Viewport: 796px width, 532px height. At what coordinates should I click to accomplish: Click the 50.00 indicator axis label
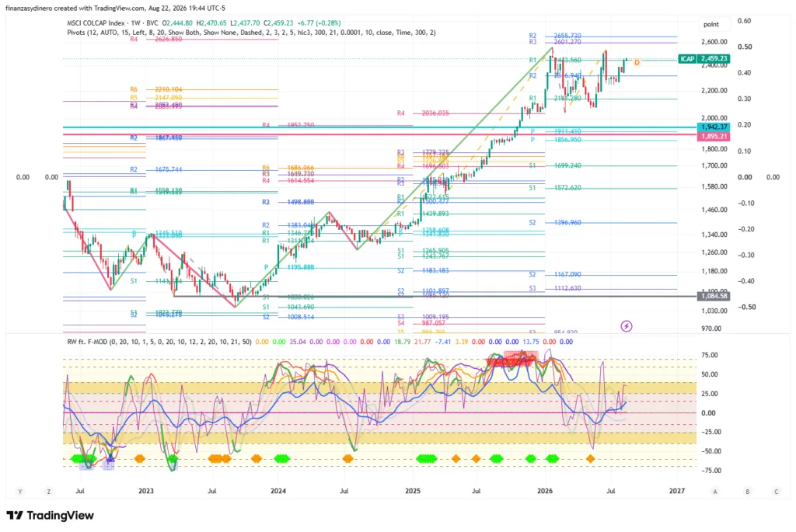click(x=709, y=374)
